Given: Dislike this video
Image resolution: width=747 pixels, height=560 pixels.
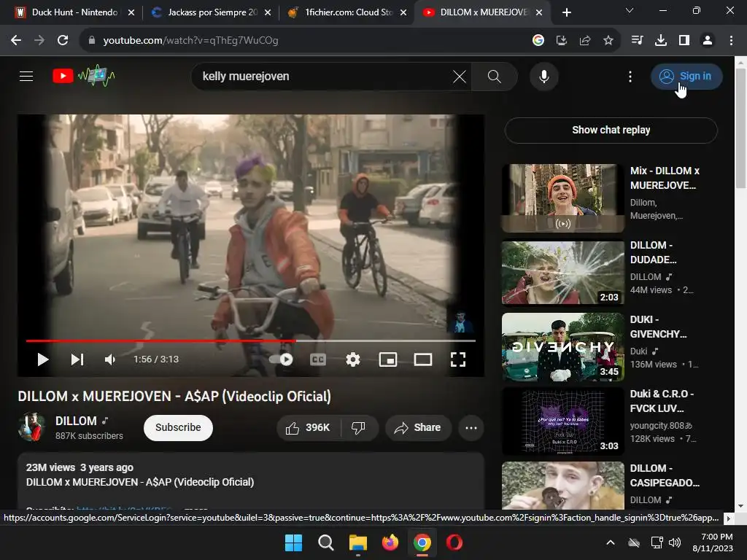Looking at the screenshot, I should (359, 427).
